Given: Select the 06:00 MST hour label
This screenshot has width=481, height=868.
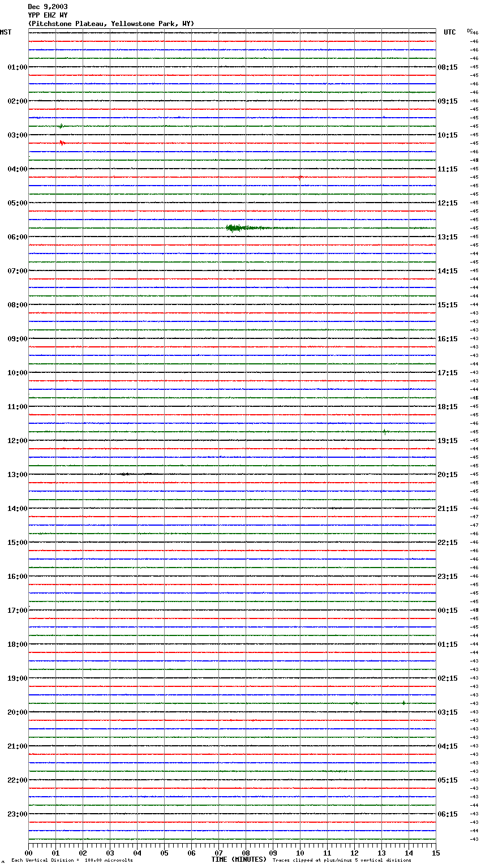Looking at the screenshot, I should (x=18, y=237).
